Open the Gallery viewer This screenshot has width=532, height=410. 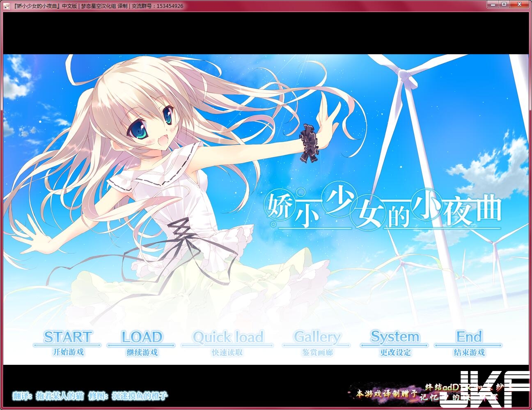(317, 343)
